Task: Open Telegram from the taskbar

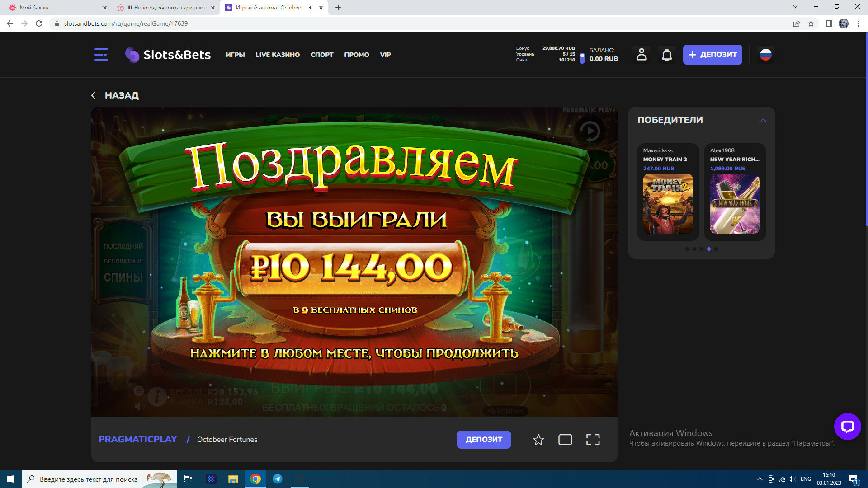Action: [278, 479]
